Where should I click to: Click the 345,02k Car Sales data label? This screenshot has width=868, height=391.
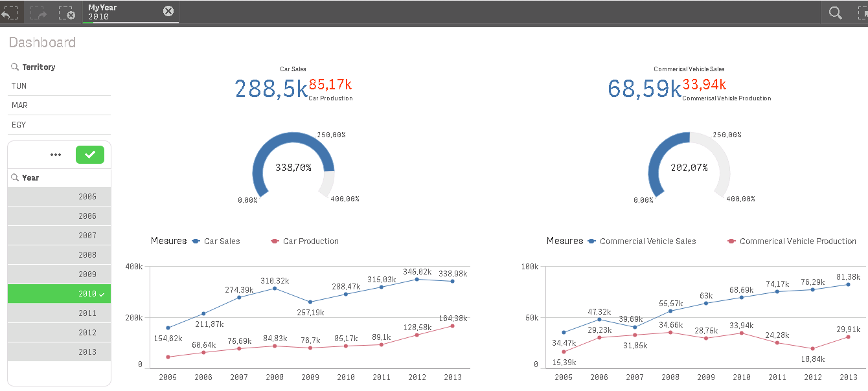[x=417, y=271]
